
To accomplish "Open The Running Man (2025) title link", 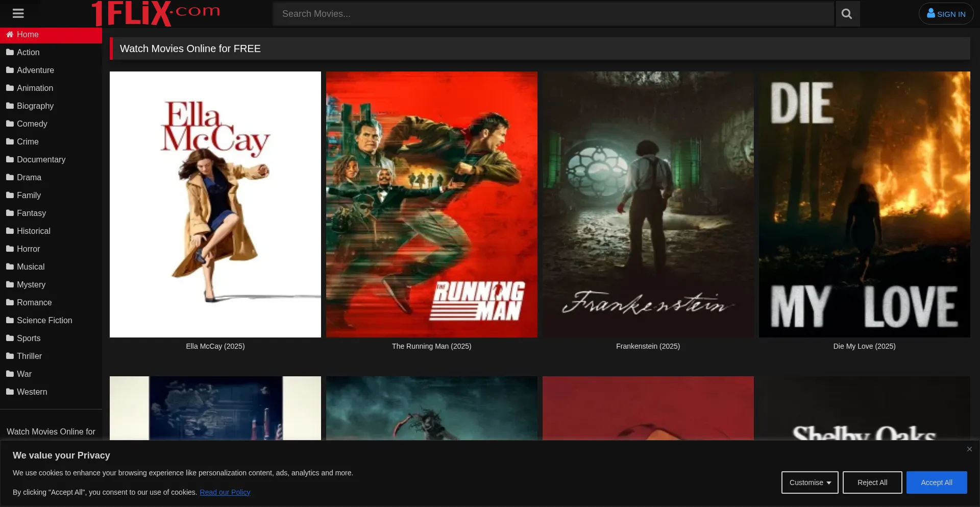I will point(431,346).
